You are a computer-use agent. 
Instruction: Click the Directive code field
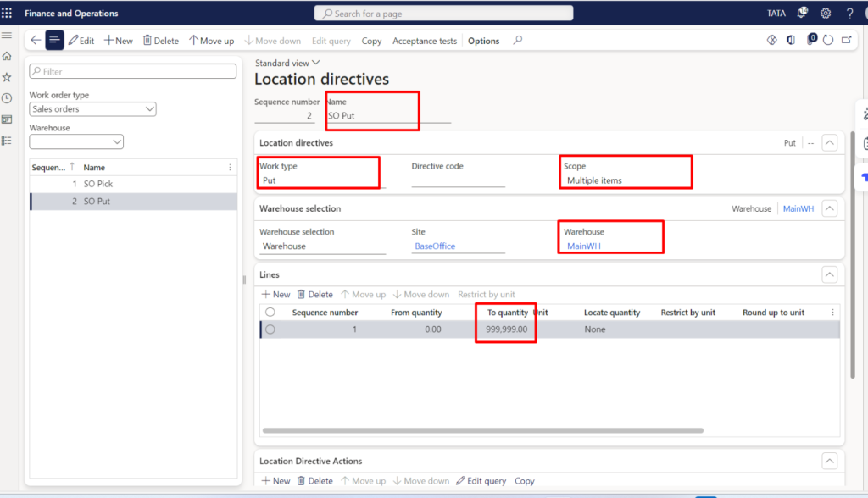[x=459, y=180]
